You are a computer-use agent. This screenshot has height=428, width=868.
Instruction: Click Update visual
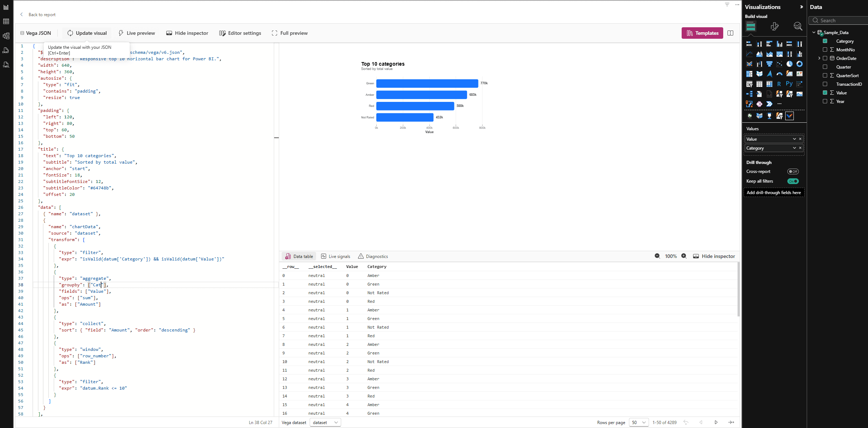pyautogui.click(x=87, y=33)
